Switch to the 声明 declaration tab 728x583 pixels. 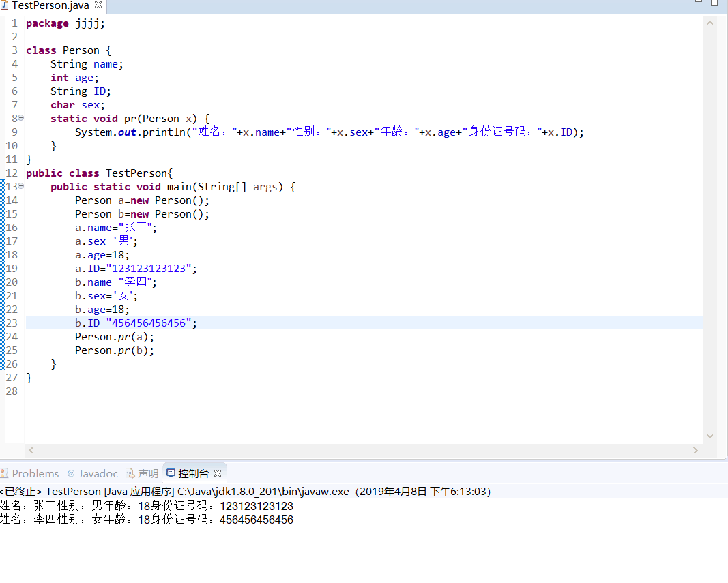[x=143, y=473]
